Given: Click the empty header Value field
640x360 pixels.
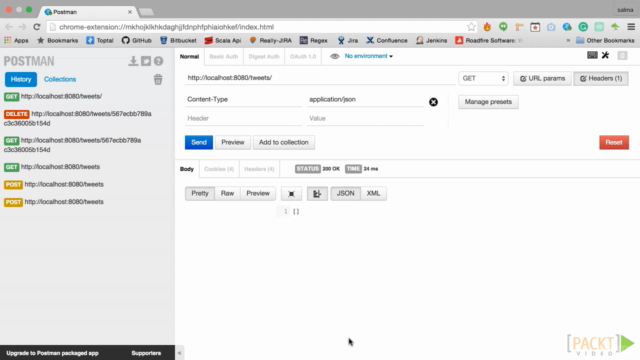Looking at the screenshot, I should 365,118.
